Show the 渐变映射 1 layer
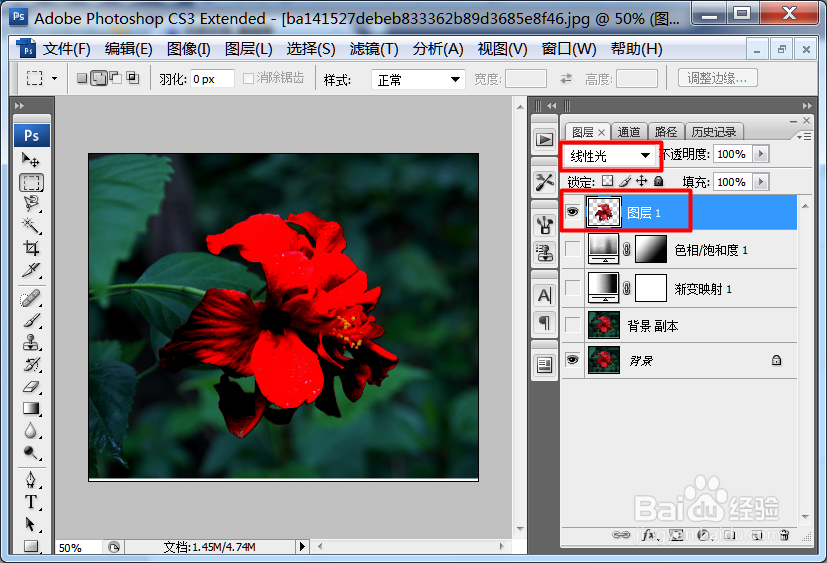 pos(572,288)
